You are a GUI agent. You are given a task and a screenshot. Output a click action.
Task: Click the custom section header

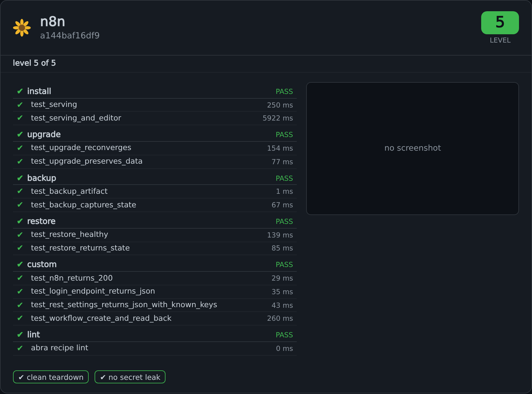155,264
